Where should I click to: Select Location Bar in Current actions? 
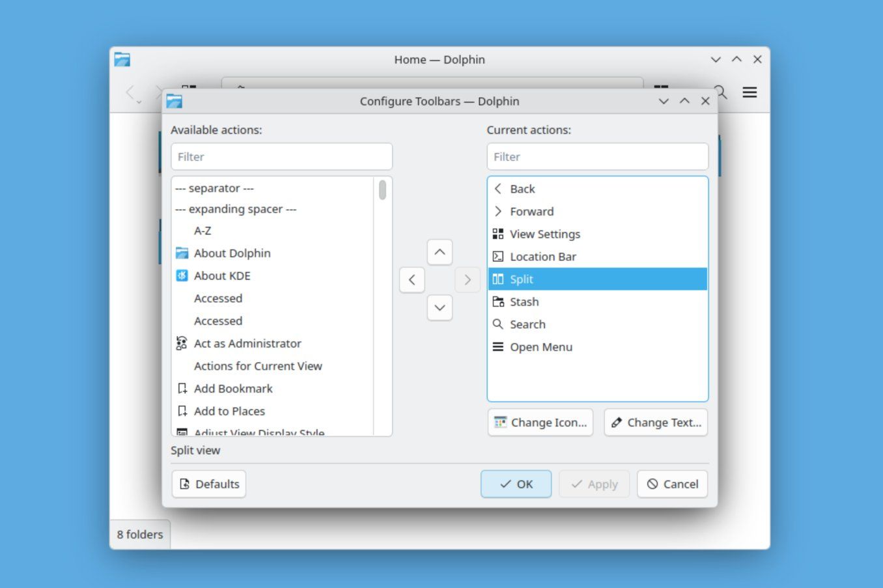point(597,257)
